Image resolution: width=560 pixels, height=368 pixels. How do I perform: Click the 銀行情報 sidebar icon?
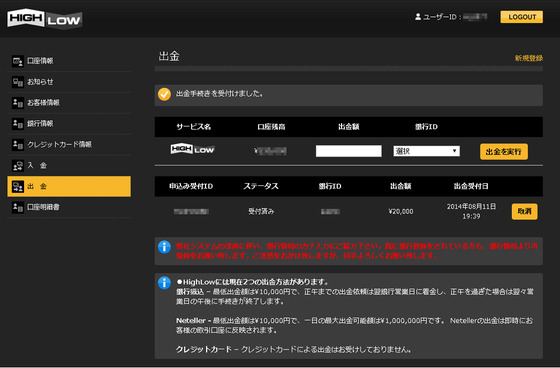(18, 124)
